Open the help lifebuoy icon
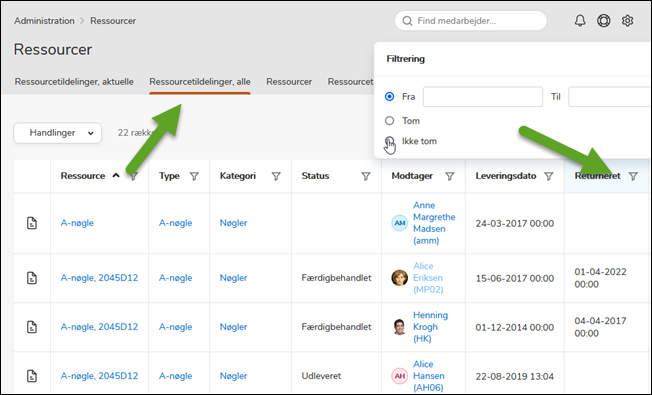 (604, 20)
